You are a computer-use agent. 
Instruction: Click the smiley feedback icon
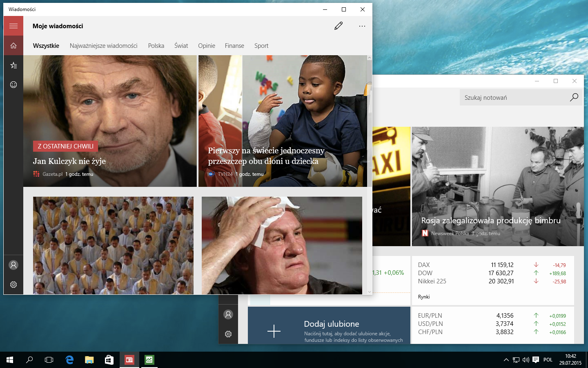(13, 85)
